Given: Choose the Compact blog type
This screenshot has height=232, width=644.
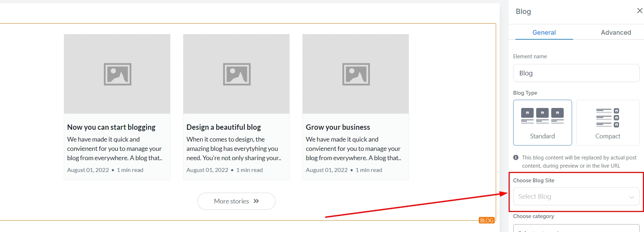Looking at the screenshot, I should tap(607, 122).
